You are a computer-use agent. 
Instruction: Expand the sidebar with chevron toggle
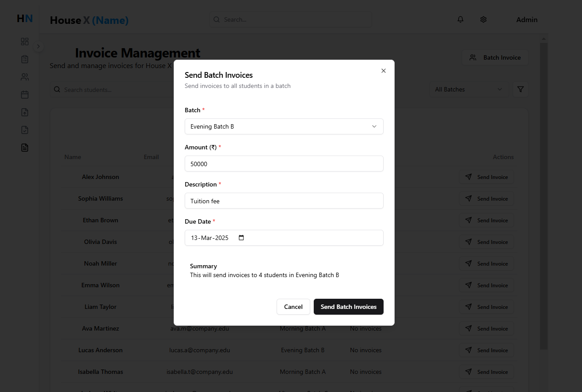click(38, 46)
